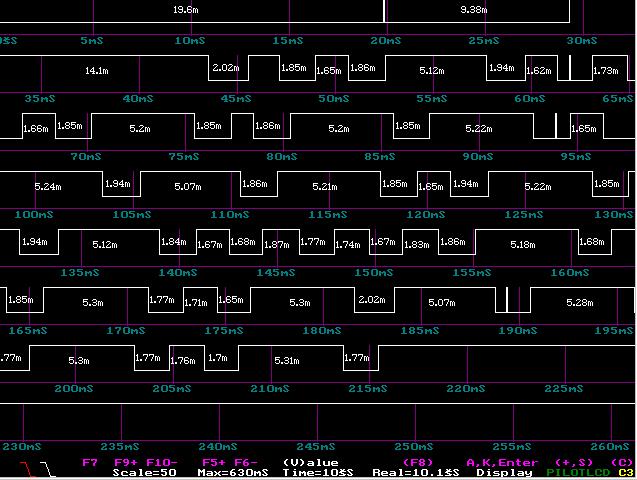This screenshot has width=637, height=480.
Task: Select the 1.71m pulse width value
Action: coord(196,303)
